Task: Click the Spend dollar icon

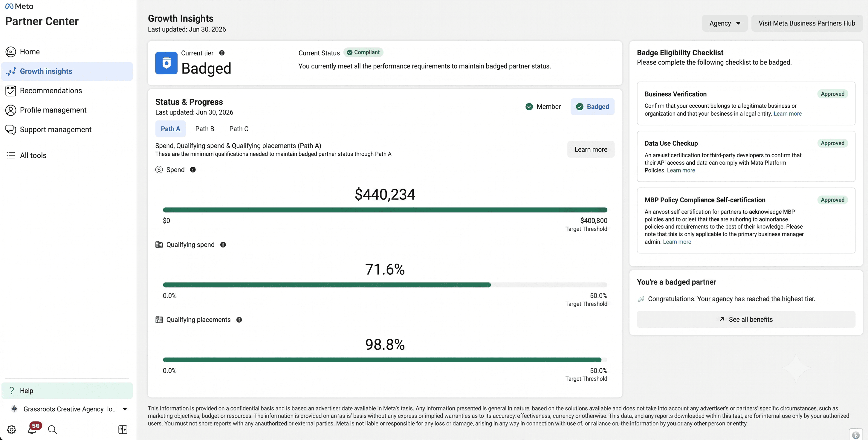Action: pos(159,170)
